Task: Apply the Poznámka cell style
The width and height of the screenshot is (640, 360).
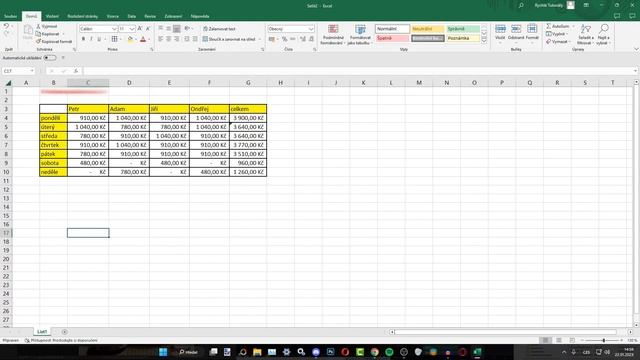Action: pos(463,38)
